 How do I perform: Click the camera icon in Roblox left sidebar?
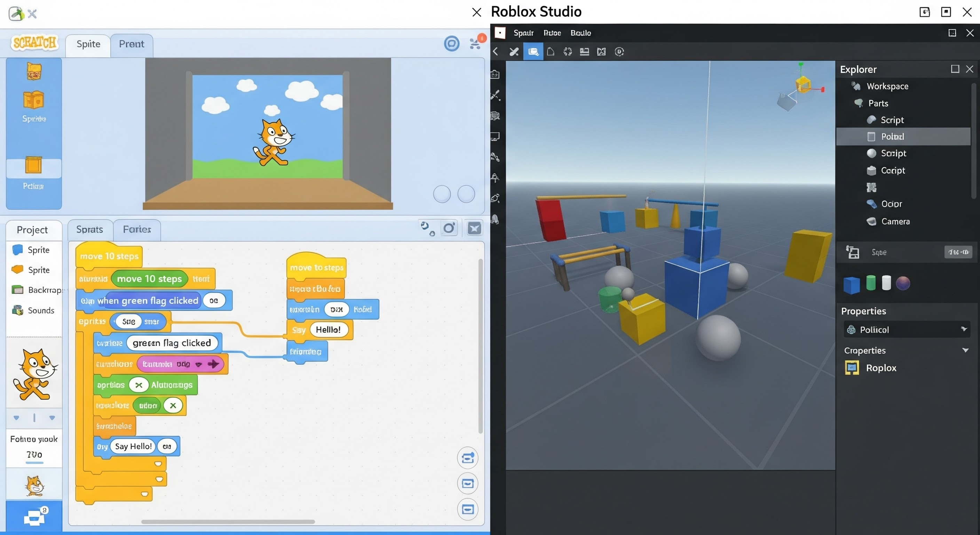click(x=495, y=74)
